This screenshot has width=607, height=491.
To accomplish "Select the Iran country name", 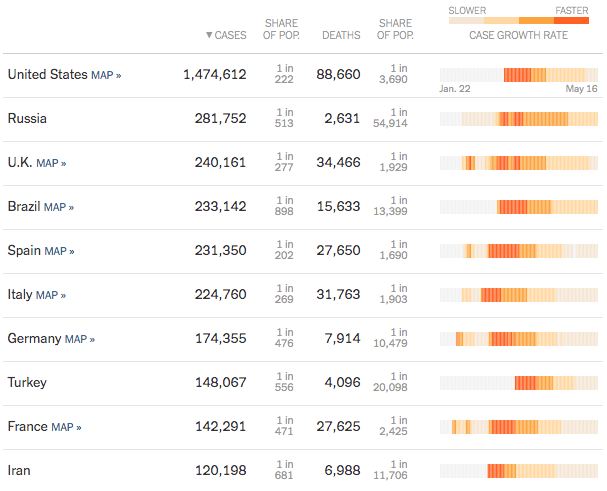I will [19, 470].
